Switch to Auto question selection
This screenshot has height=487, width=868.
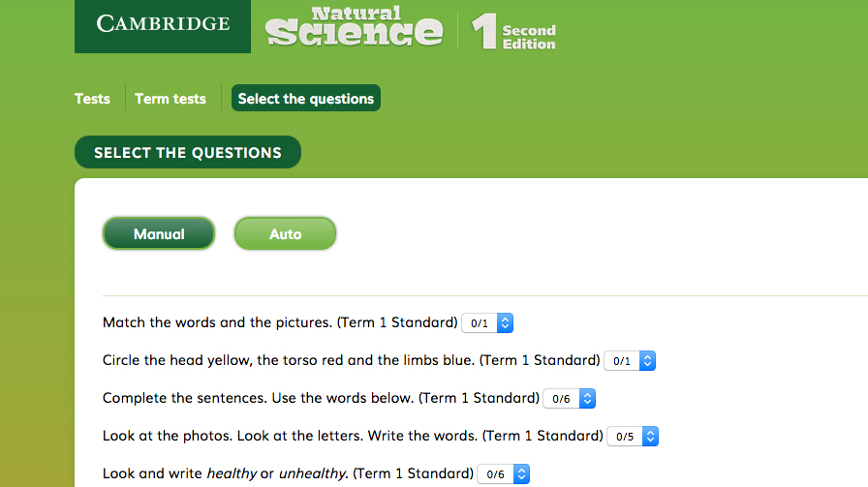[x=285, y=233]
